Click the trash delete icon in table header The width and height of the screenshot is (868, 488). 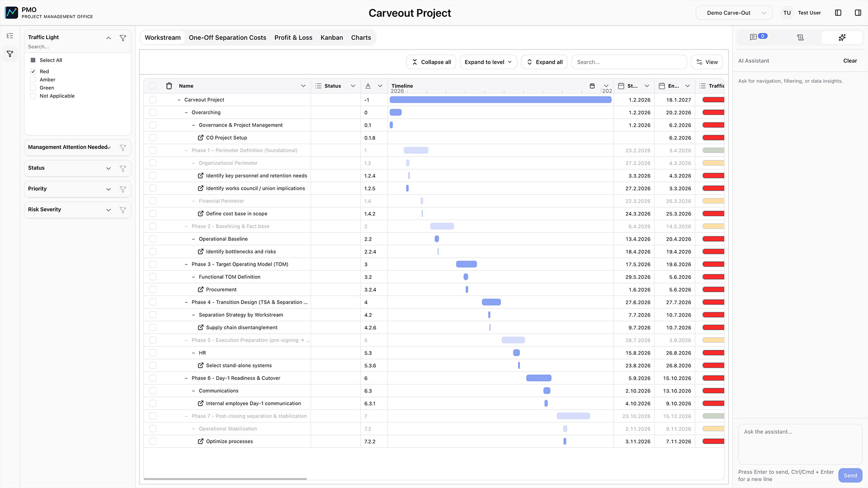pyautogui.click(x=169, y=86)
